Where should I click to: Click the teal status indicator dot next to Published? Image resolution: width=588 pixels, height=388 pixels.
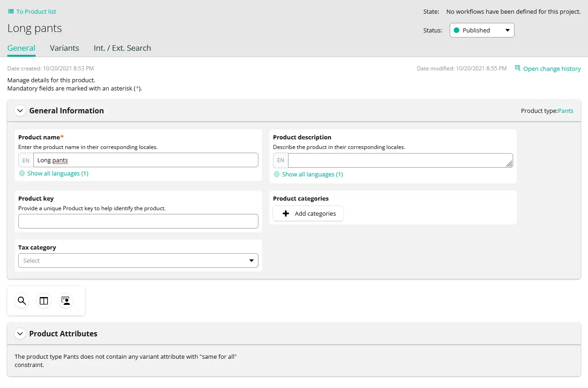(x=457, y=30)
